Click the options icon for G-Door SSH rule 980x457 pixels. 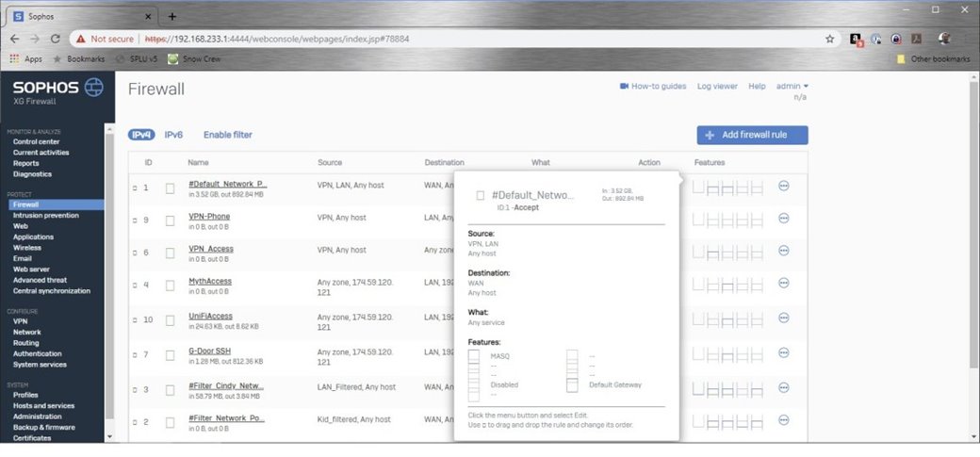click(x=783, y=354)
